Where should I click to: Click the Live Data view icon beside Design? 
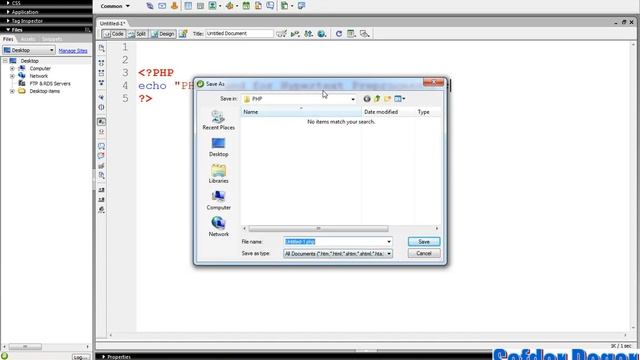183,33
